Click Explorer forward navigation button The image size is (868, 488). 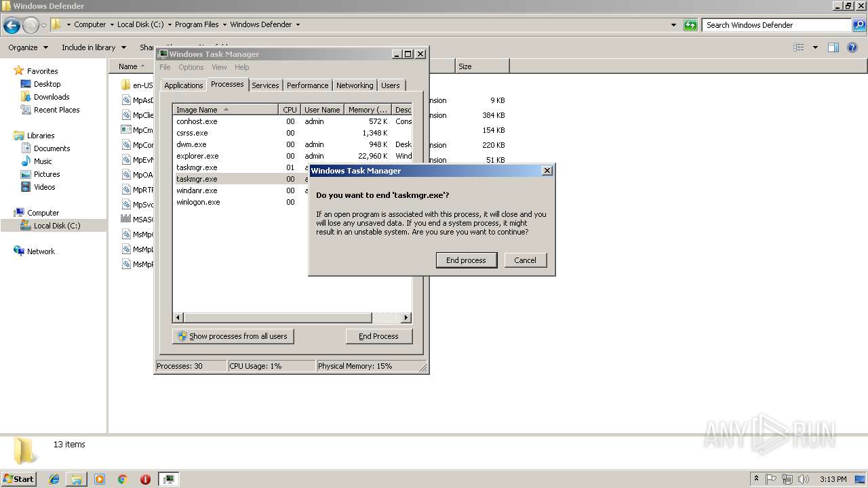[x=31, y=26]
